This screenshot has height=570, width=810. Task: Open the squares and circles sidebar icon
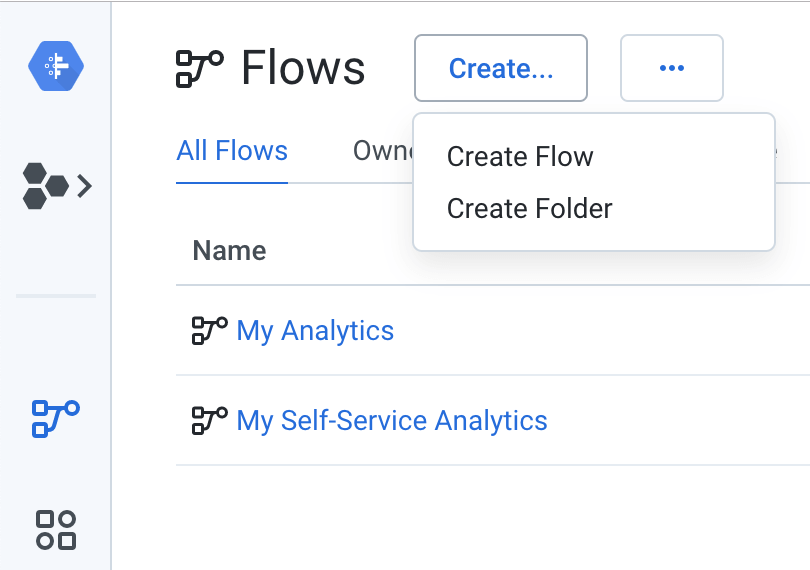point(56,530)
